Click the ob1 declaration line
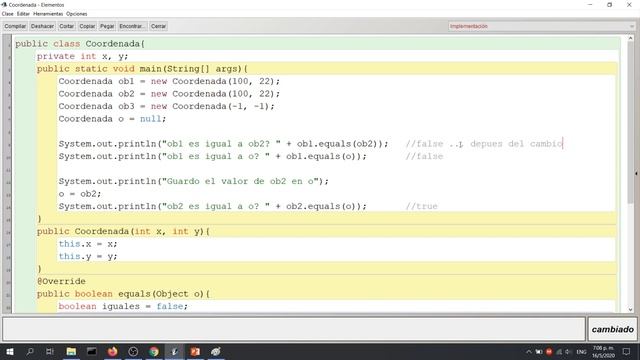The width and height of the screenshot is (640, 360). click(169, 81)
